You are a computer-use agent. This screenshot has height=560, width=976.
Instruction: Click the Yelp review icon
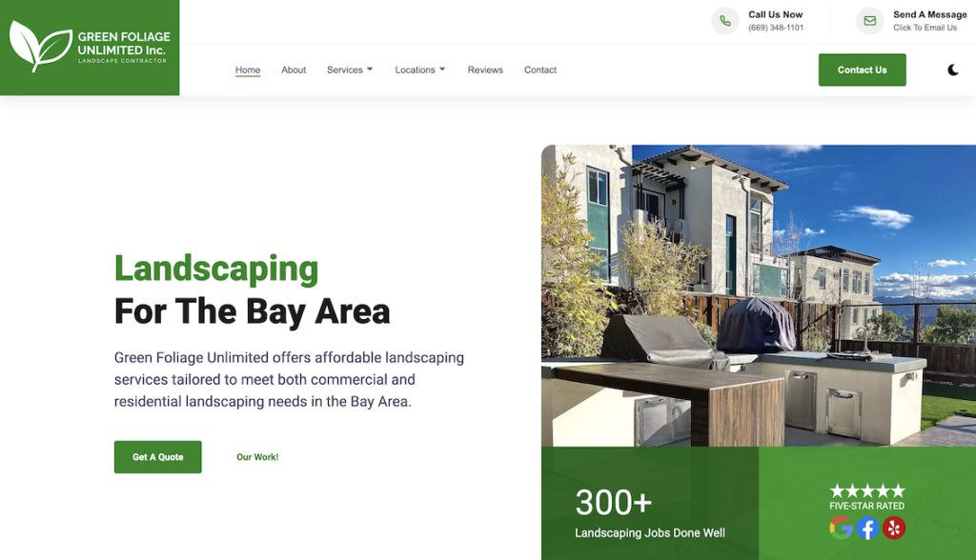pos(894,528)
